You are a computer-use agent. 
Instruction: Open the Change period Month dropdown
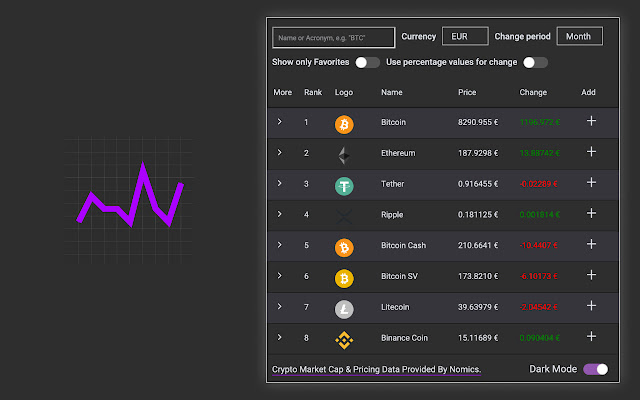click(x=580, y=36)
